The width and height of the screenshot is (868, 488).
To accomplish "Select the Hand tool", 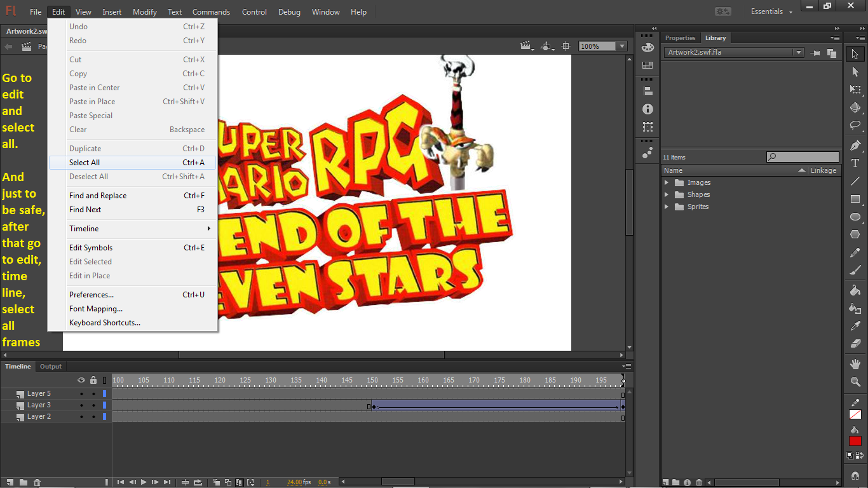I will click(x=855, y=364).
